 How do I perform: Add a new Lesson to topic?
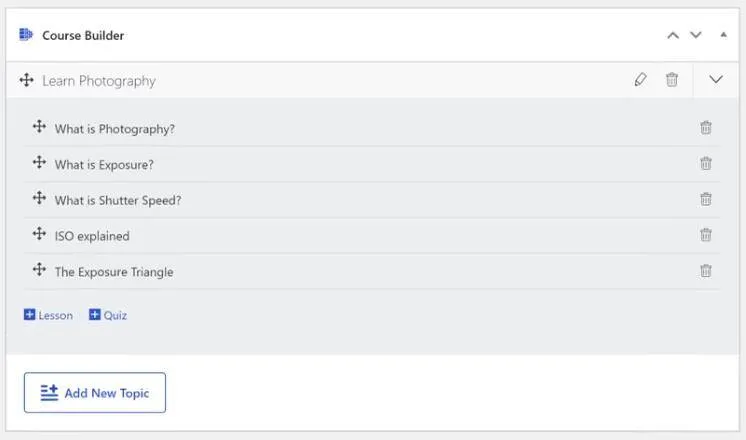(x=48, y=315)
